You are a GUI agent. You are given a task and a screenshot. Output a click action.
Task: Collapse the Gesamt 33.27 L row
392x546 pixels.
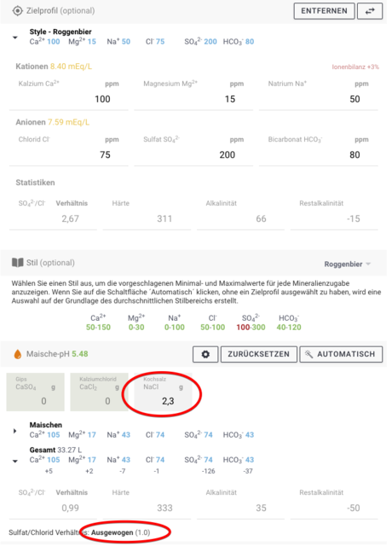[15, 461]
